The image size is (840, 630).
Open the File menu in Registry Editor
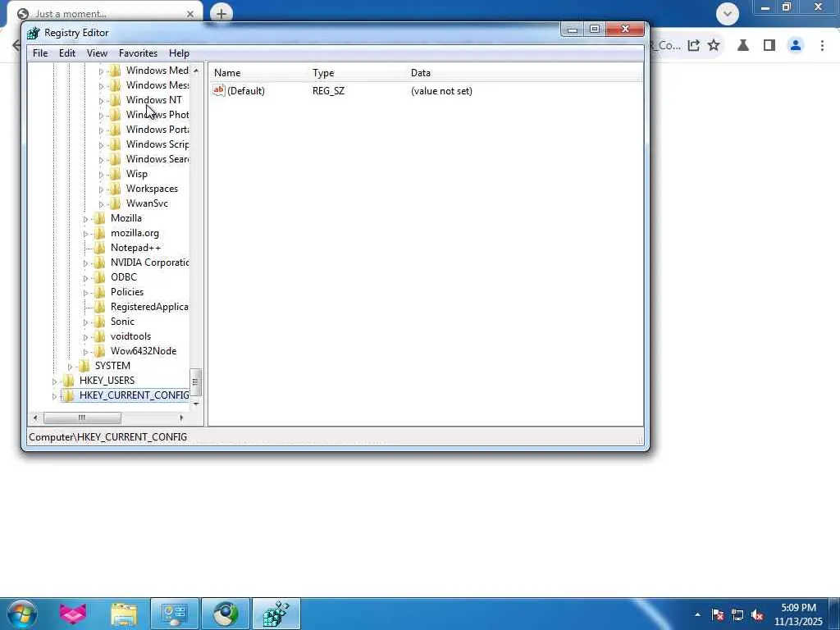point(40,53)
